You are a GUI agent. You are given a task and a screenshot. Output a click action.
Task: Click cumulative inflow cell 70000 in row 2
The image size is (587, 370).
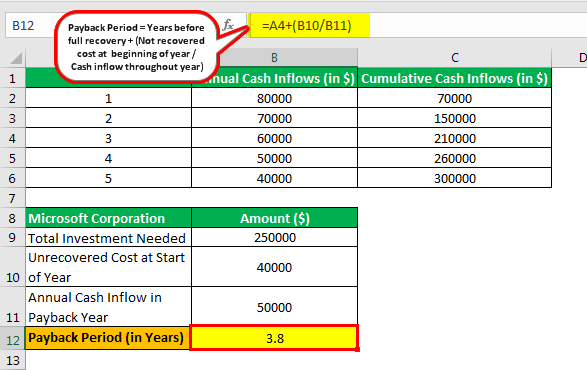pos(454,98)
